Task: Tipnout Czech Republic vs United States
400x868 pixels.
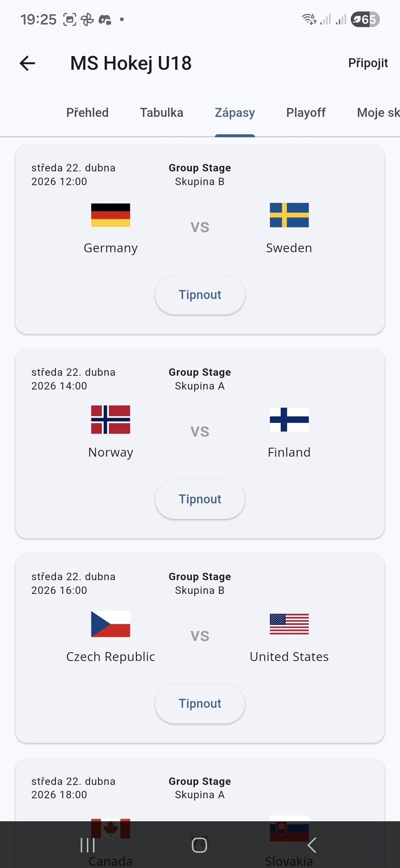Action: pos(200,704)
